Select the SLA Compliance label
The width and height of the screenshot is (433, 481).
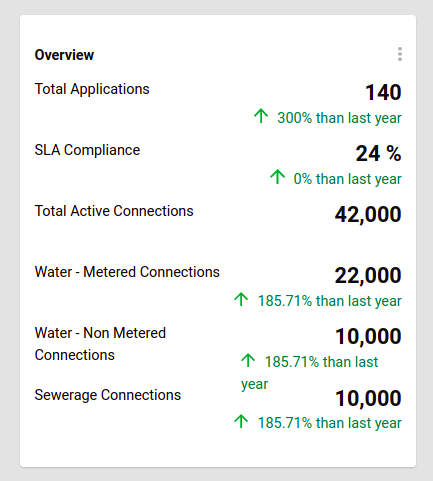tap(87, 150)
